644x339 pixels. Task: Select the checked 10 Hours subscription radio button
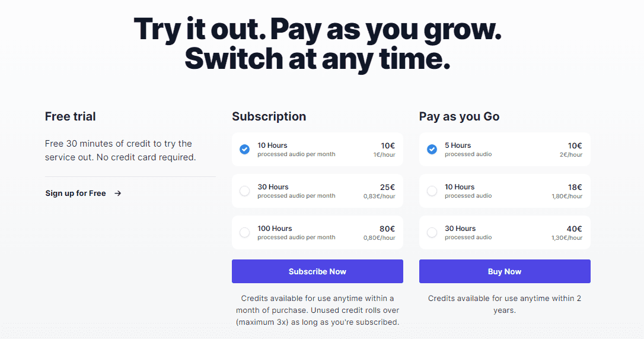pyautogui.click(x=244, y=149)
